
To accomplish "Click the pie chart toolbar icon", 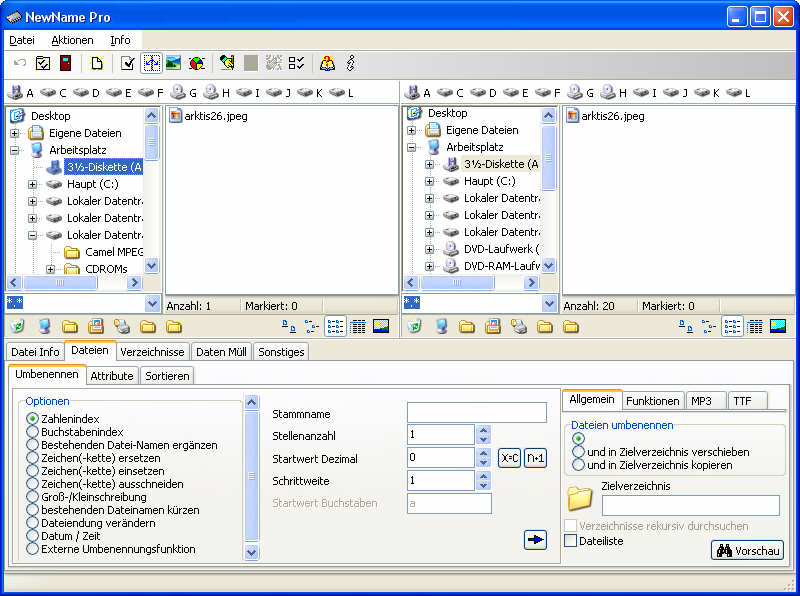I will [196, 63].
